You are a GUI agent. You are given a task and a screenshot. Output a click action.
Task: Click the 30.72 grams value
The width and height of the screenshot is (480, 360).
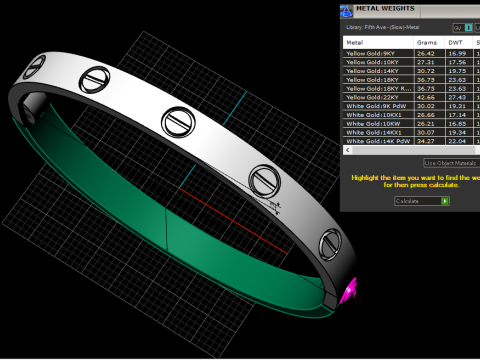point(426,71)
